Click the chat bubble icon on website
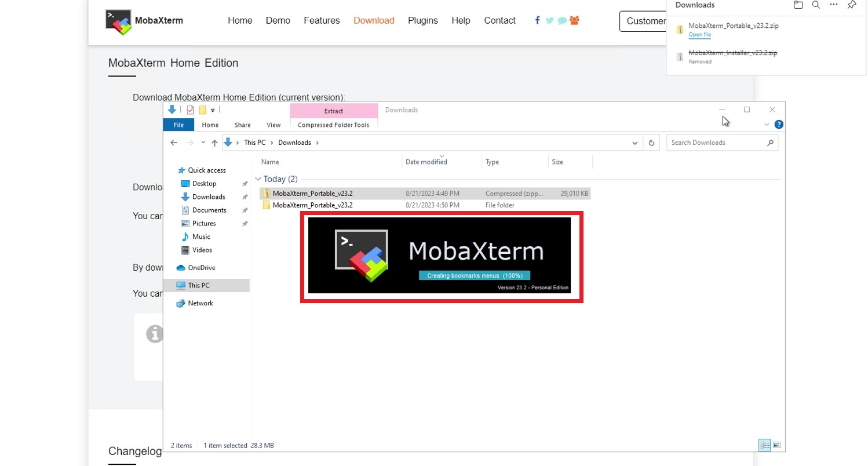The width and height of the screenshot is (868, 466). point(562,20)
